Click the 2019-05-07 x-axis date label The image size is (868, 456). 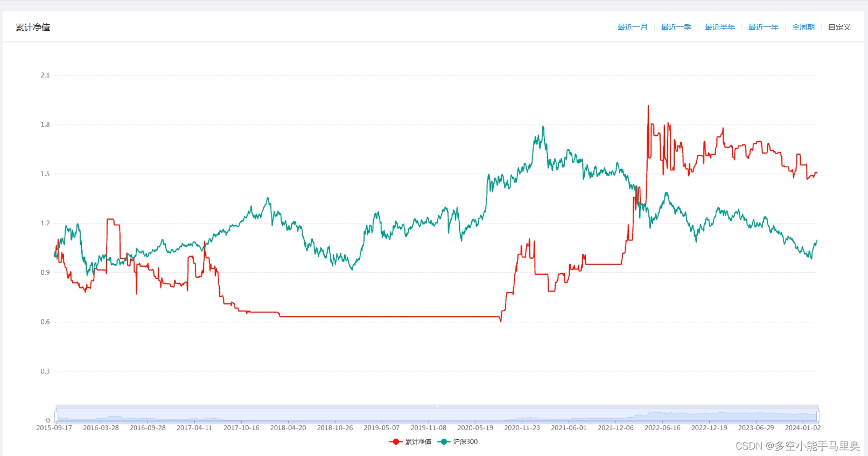coord(382,427)
